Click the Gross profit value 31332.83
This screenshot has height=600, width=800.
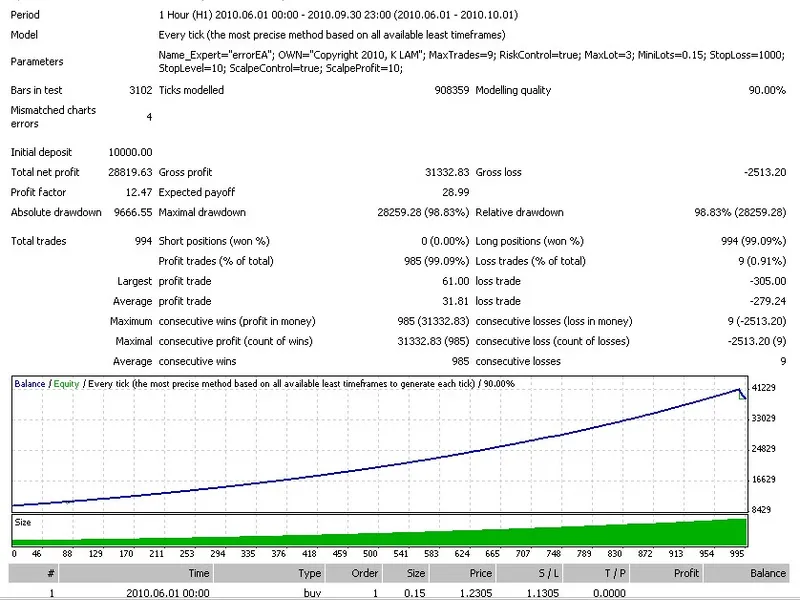(x=447, y=172)
